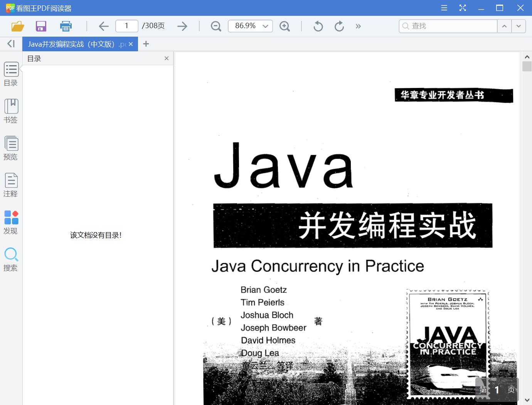Click the /308页 total pages label
This screenshot has height=405, width=532.
(153, 26)
